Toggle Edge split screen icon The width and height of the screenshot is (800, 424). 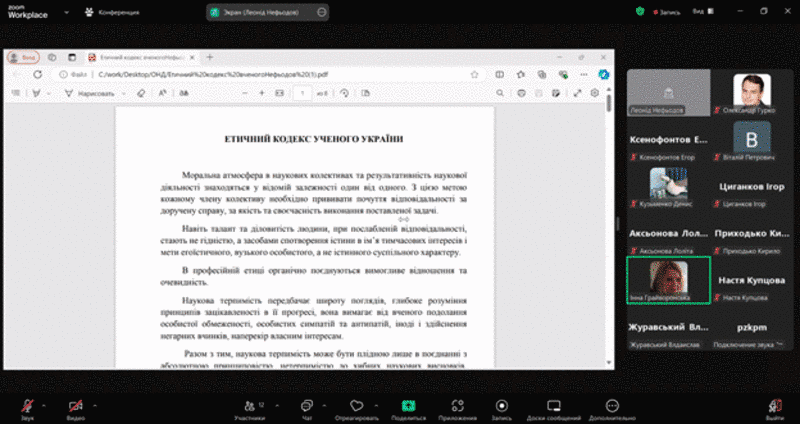pyautogui.click(x=499, y=74)
